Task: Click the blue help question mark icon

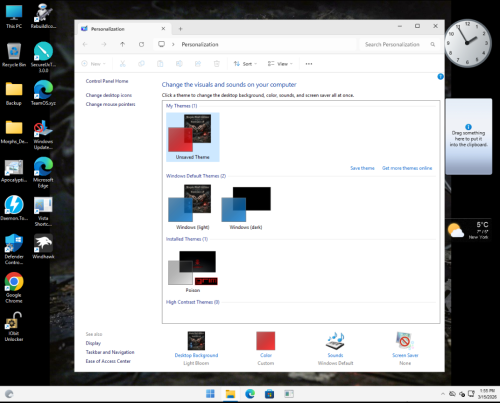Action: (440, 77)
